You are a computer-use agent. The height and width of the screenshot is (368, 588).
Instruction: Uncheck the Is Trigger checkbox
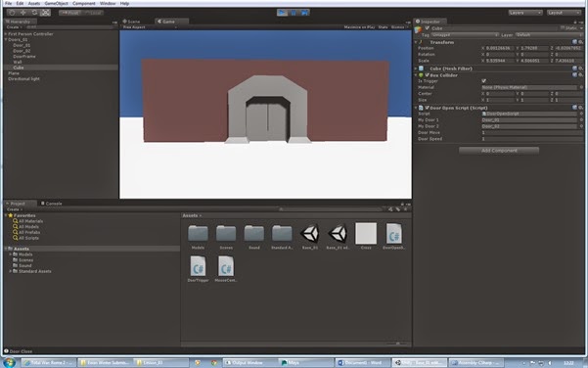[x=483, y=80]
